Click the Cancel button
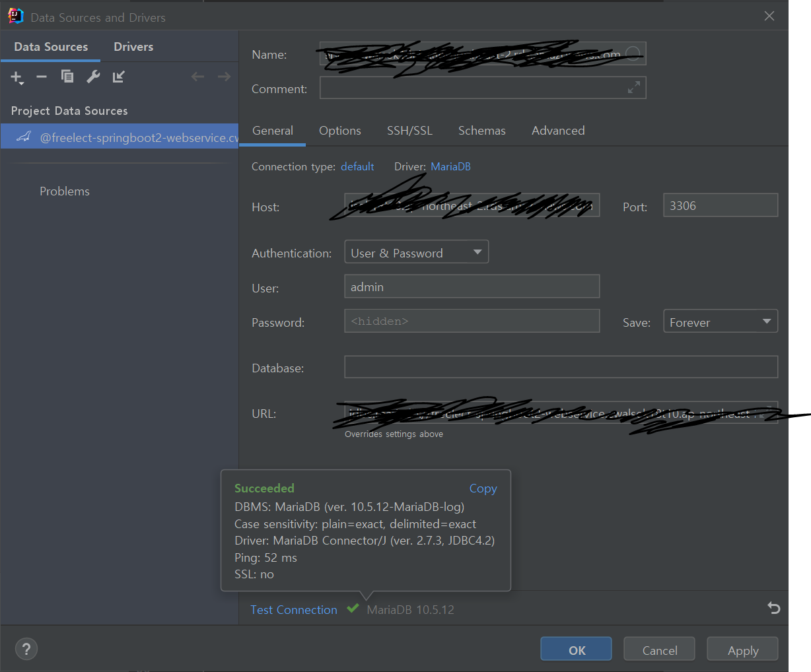 tap(659, 650)
